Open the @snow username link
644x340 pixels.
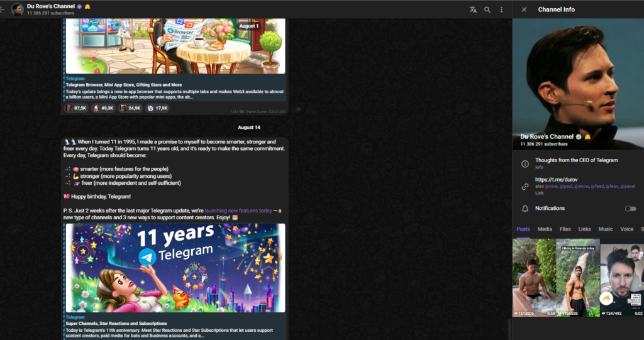tap(581, 187)
